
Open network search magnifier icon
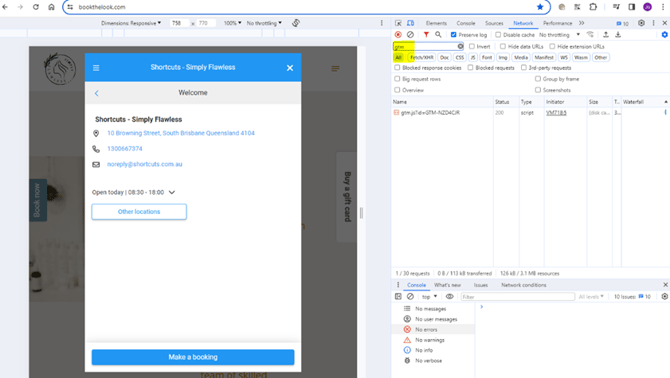pyautogui.click(x=438, y=35)
